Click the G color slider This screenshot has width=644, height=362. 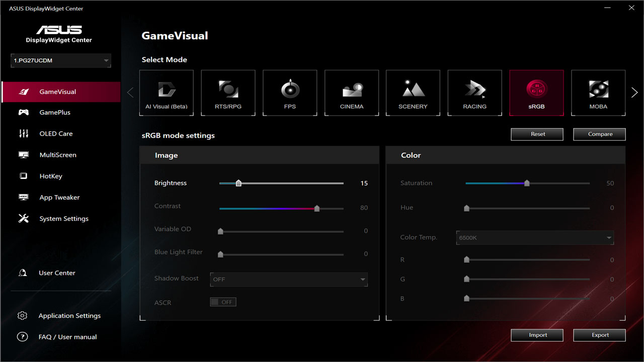coord(527,279)
